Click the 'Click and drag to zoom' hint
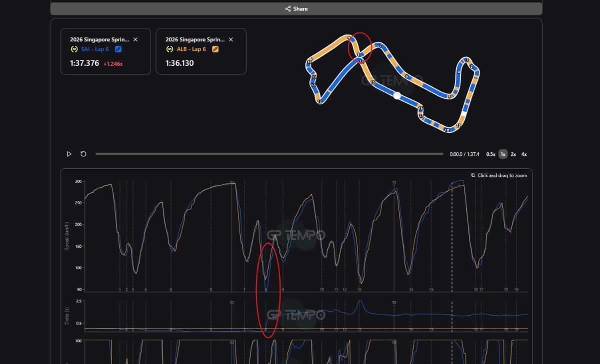 (x=502, y=175)
